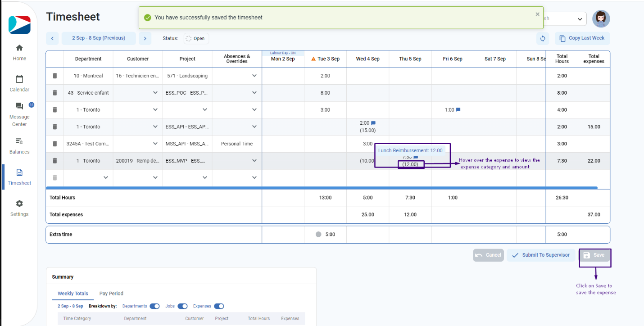
Task: Open the Home sidebar item
Action: click(19, 52)
